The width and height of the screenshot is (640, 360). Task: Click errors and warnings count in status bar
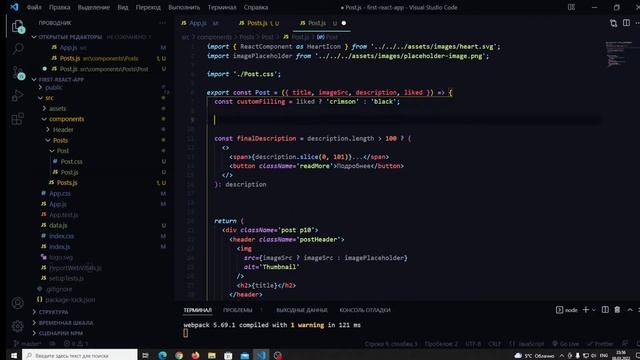(76, 344)
